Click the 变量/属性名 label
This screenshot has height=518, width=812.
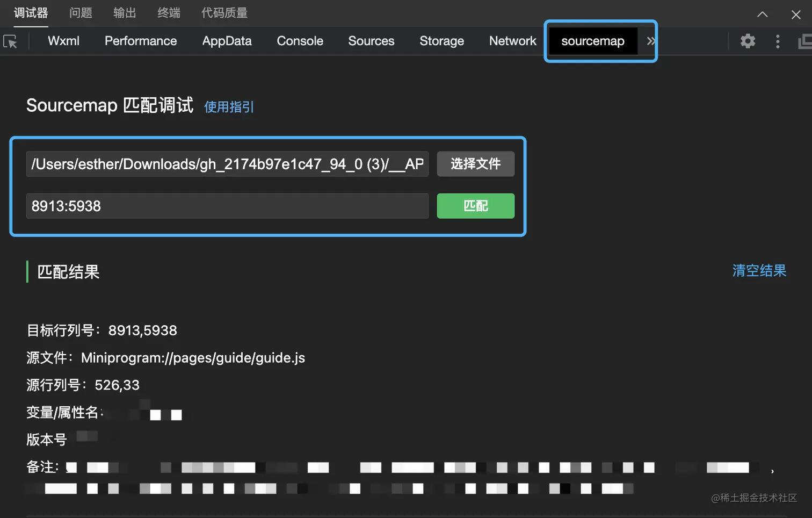click(x=64, y=413)
